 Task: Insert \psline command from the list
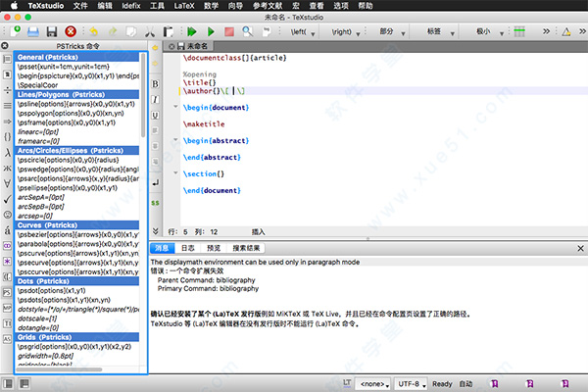[76, 104]
